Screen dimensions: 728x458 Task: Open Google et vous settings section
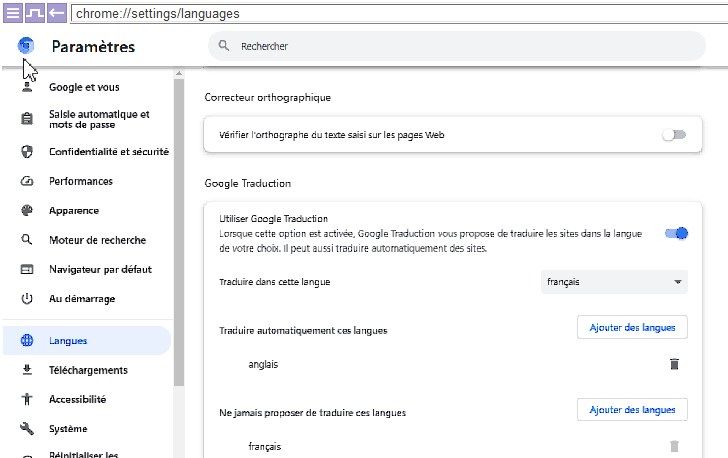click(84, 87)
